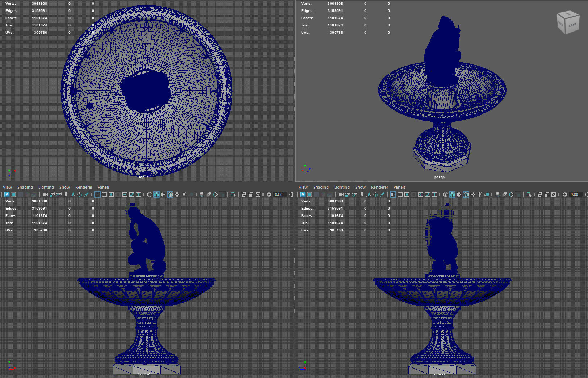Open Show menu in side panel
The height and width of the screenshot is (378, 588).
point(360,187)
